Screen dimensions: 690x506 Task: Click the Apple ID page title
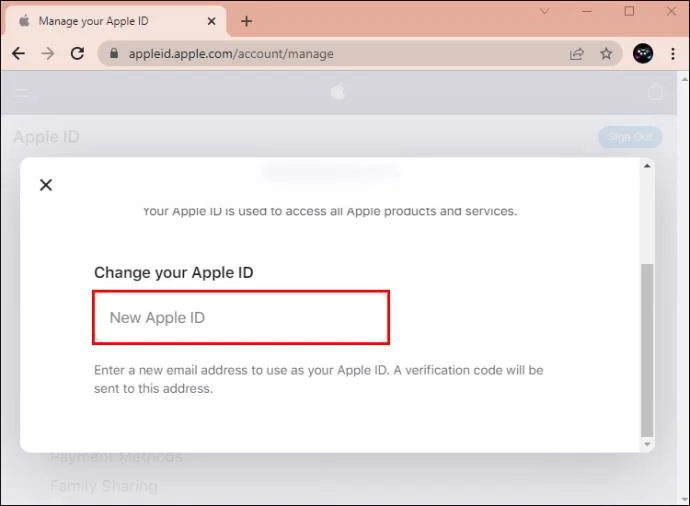(x=47, y=137)
